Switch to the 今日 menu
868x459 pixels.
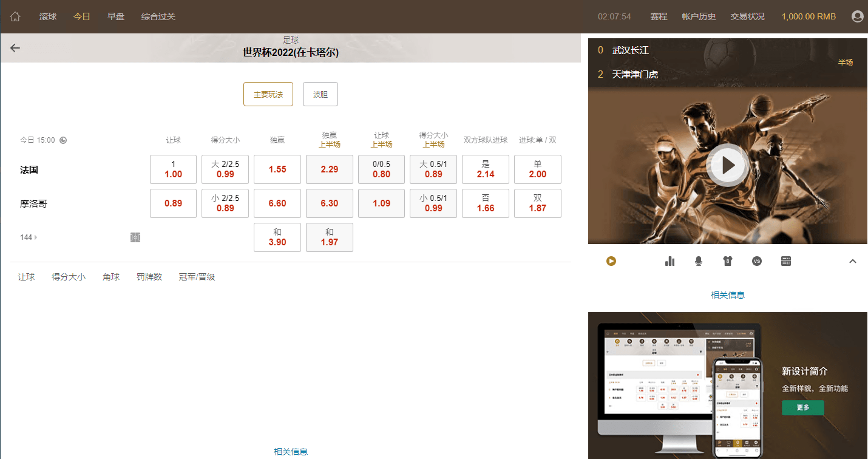[x=82, y=16]
